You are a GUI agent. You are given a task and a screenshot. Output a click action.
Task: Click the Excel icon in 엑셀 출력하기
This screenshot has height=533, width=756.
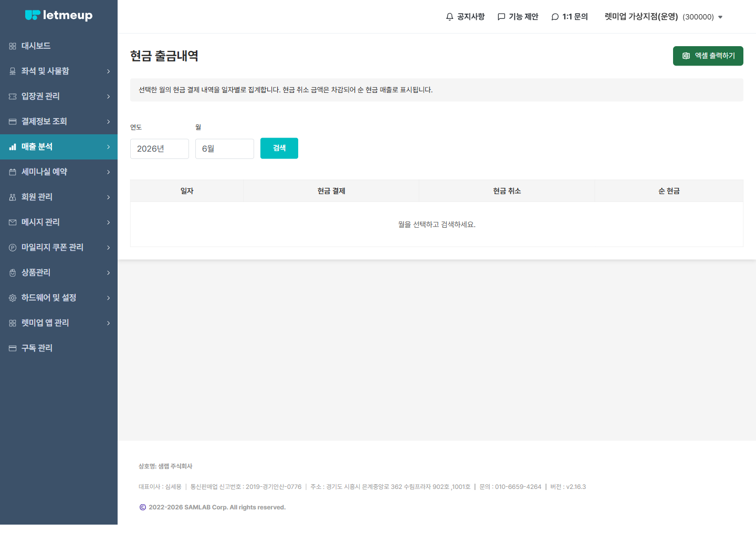click(686, 56)
